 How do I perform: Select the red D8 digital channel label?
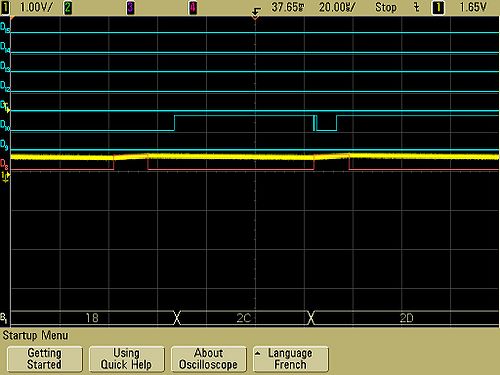click(4, 164)
